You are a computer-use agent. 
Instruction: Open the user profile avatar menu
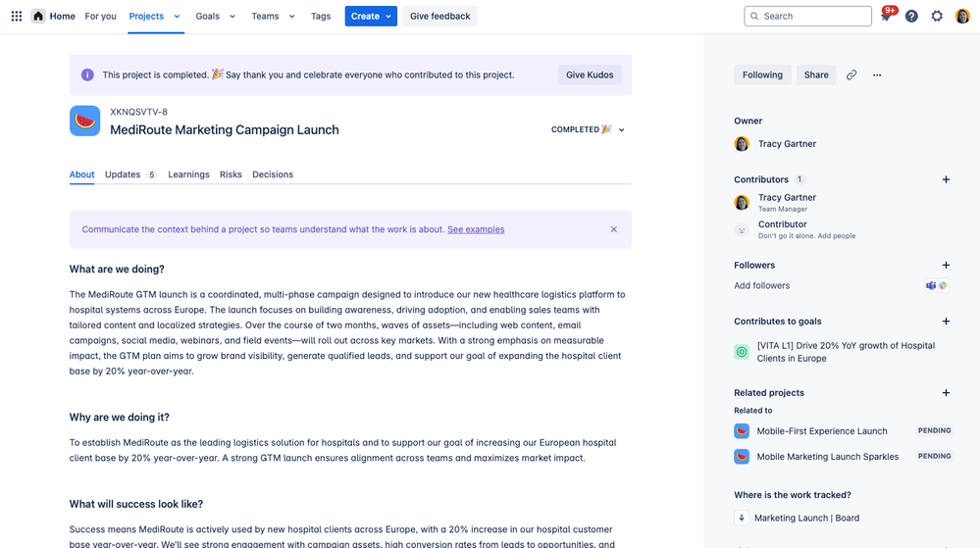point(962,17)
